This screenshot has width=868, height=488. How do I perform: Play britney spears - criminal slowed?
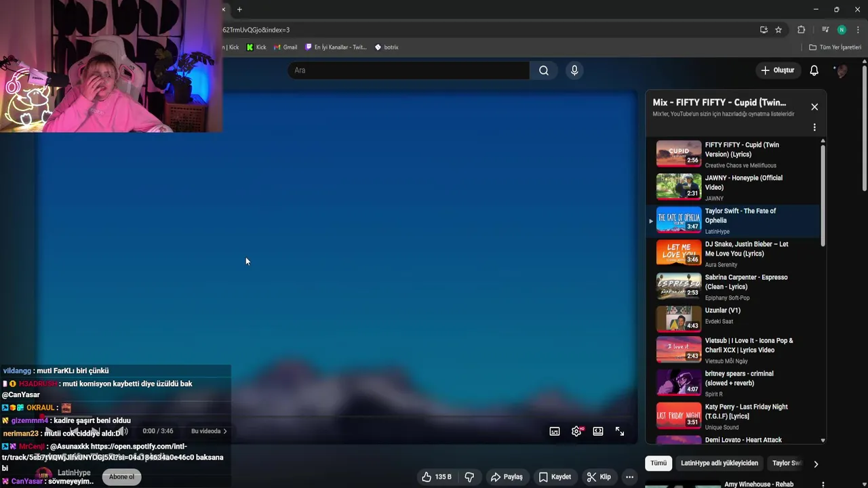point(732,384)
